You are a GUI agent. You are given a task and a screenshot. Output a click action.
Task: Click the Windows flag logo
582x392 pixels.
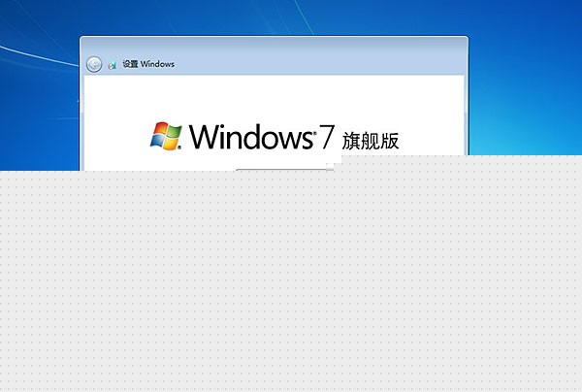166,136
